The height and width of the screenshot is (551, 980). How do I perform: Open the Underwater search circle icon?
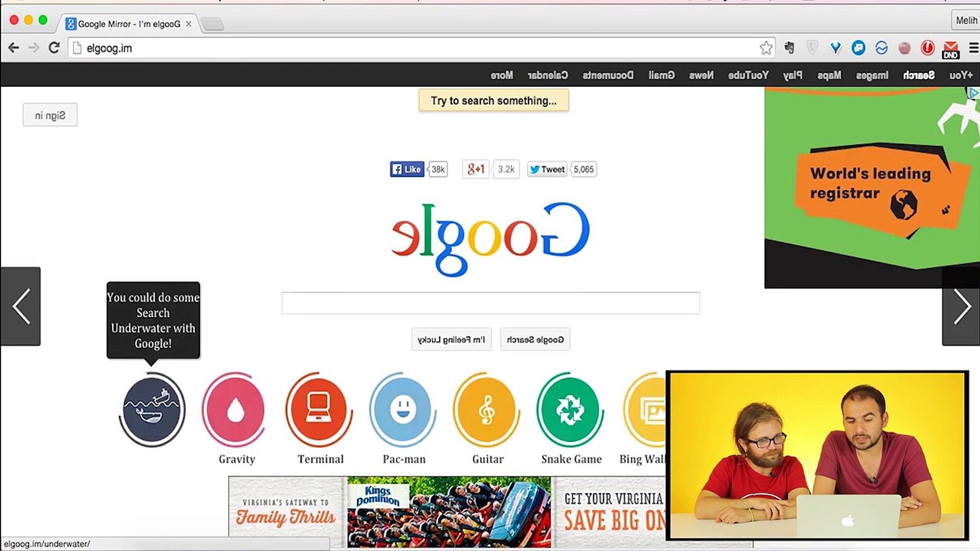click(x=152, y=410)
